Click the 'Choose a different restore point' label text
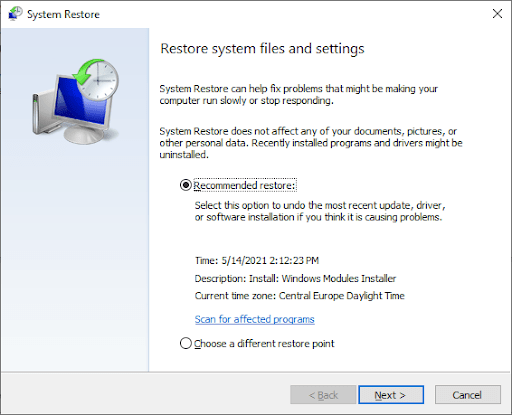Image resolution: width=512 pixels, height=415 pixels. point(264,343)
